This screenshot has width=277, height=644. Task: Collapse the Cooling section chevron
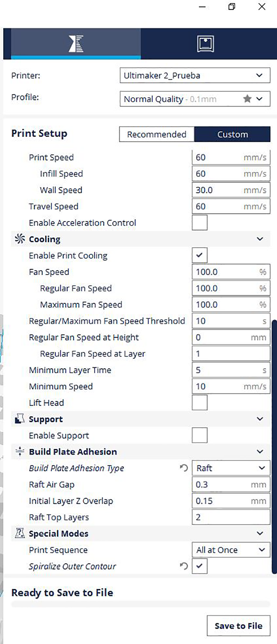click(x=260, y=239)
